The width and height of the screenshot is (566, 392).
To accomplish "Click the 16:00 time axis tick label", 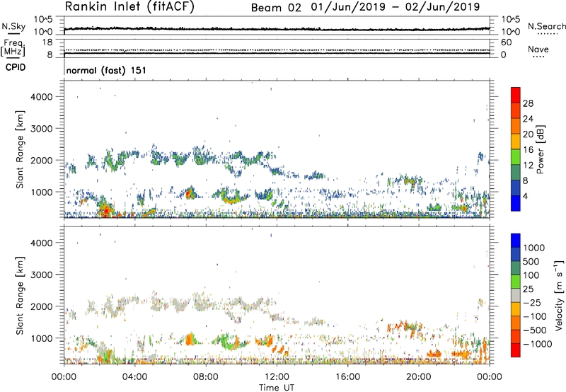I will coord(347,377).
